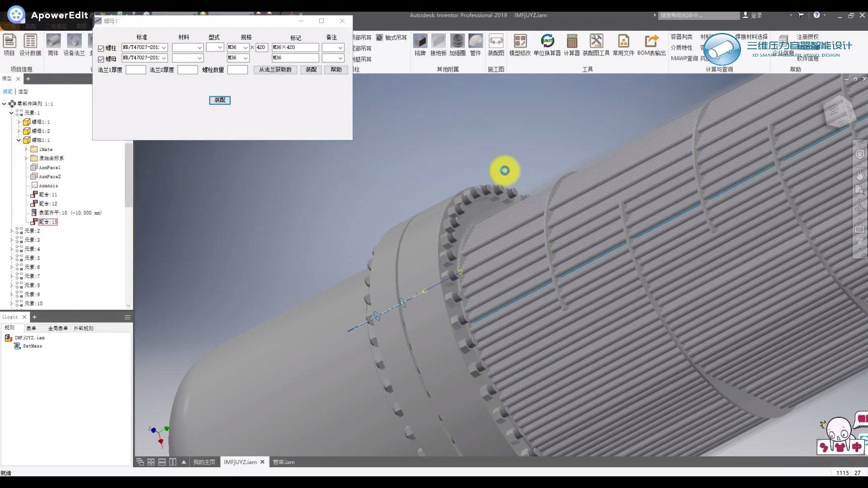Screen dimensions: 868x488
Task: Open the 管件 pipe fitting tool
Action: 475,45
